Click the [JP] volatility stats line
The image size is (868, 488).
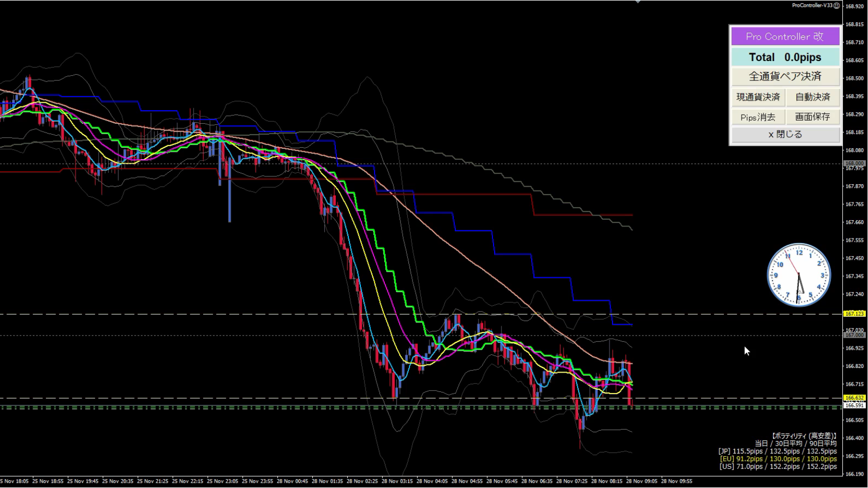(x=777, y=451)
